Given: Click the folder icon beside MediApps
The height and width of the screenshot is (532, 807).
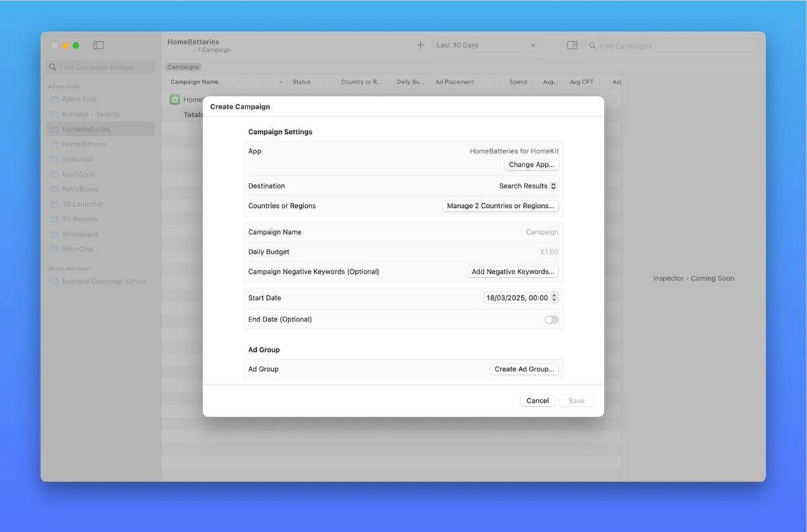Looking at the screenshot, I should pyautogui.click(x=54, y=174).
